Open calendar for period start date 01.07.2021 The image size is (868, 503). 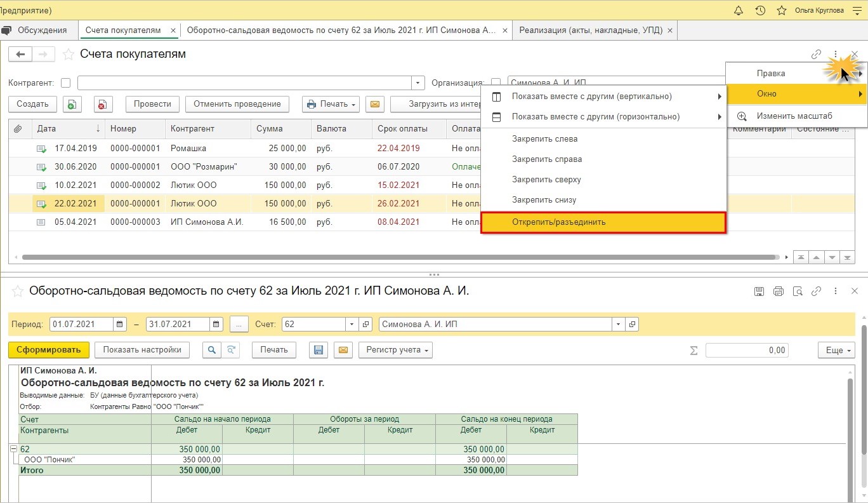click(x=121, y=325)
